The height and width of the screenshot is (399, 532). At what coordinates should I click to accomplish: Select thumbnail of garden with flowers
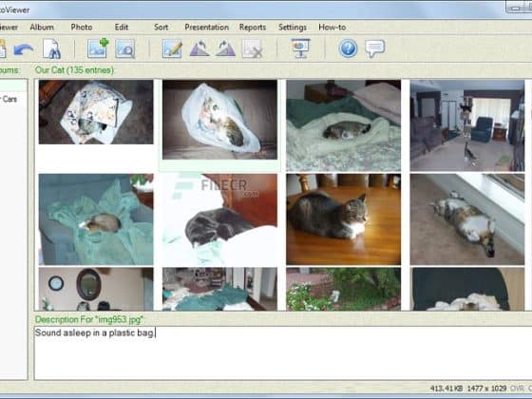click(x=343, y=289)
